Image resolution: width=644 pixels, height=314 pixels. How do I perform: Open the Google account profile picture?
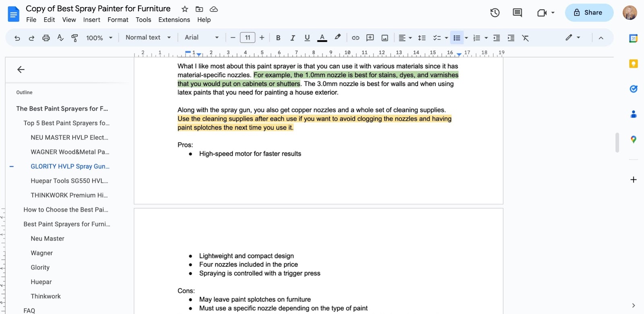(x=630, y=13)
